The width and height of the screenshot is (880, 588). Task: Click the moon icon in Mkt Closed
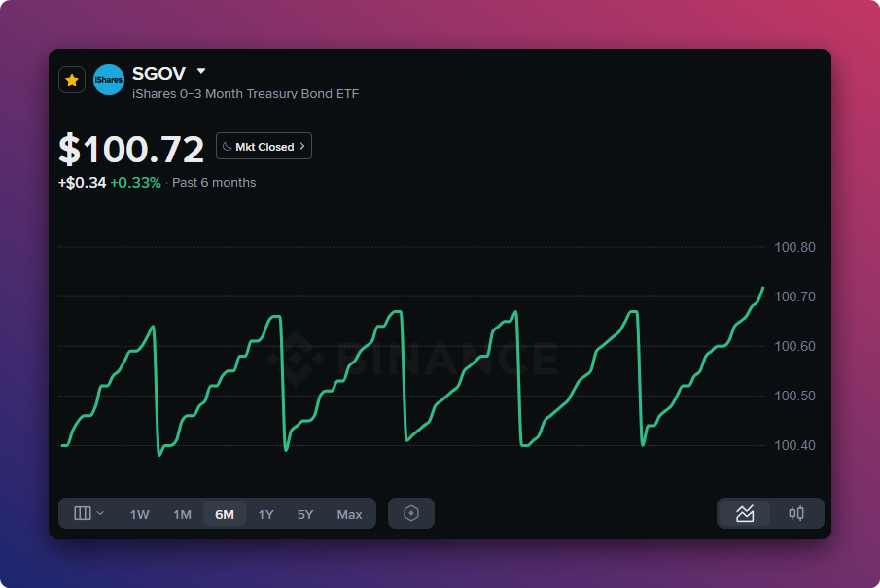point(228,147)
